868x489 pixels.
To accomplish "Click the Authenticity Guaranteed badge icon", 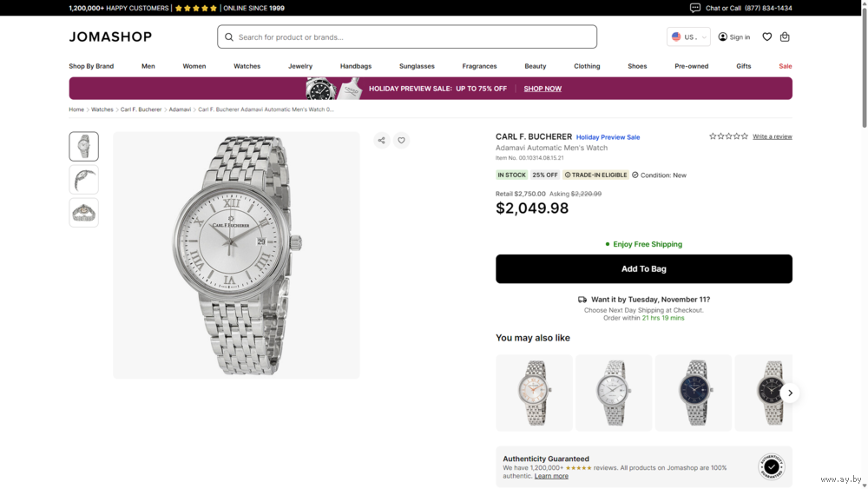I will 771,467.
